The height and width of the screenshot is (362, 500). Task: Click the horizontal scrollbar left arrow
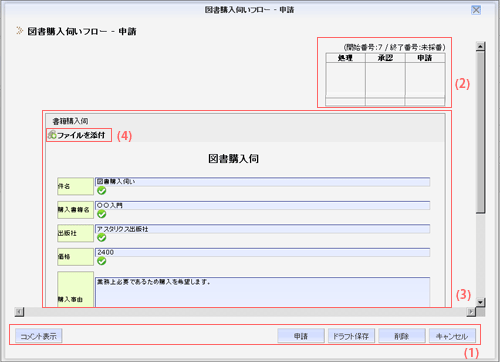19,312
